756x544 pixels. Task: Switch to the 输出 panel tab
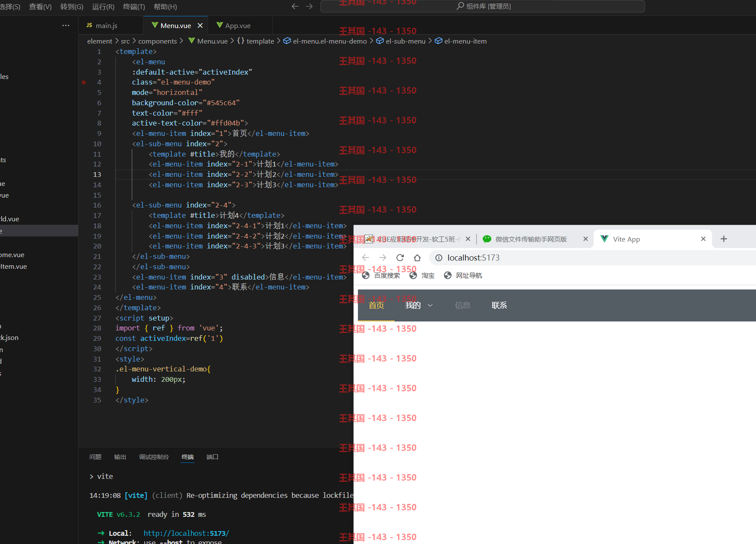(x=120, y=457)
